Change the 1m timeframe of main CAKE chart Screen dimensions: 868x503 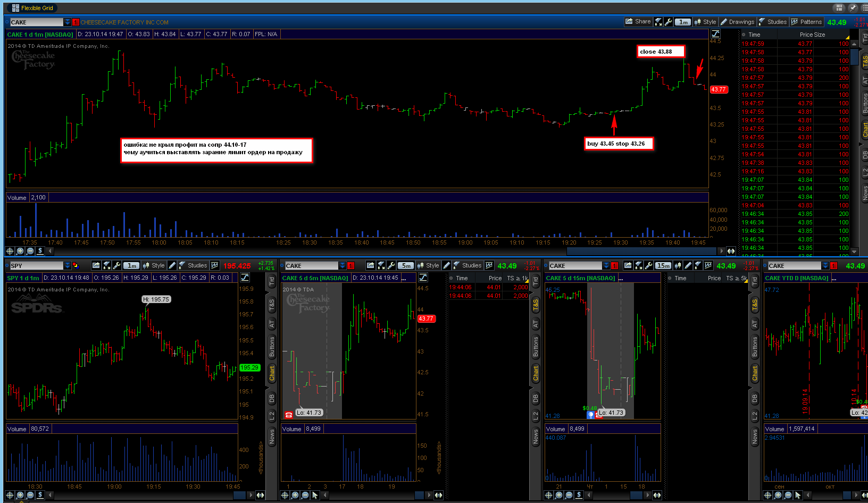pyautogui.click(x=683, y=22)
